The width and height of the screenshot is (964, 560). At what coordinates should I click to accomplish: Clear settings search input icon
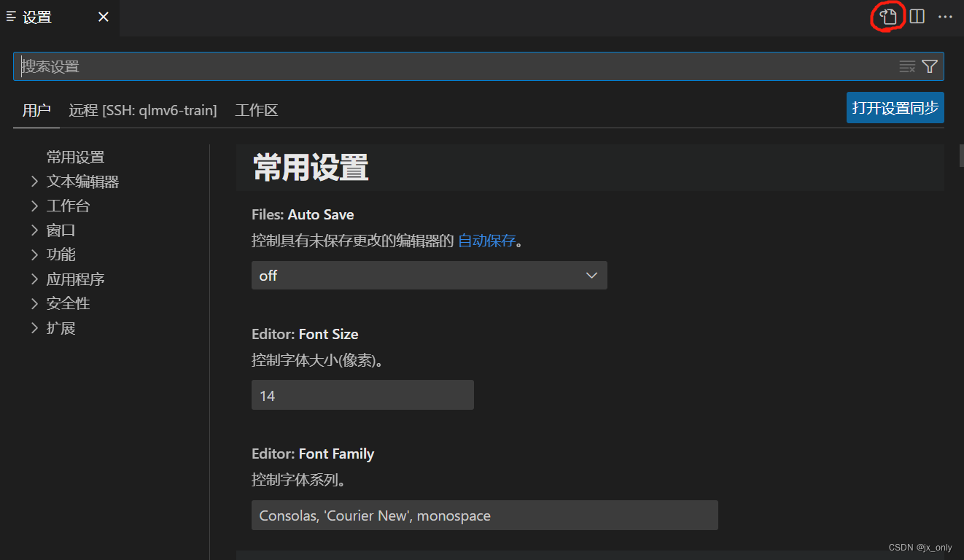click(907, 66)
